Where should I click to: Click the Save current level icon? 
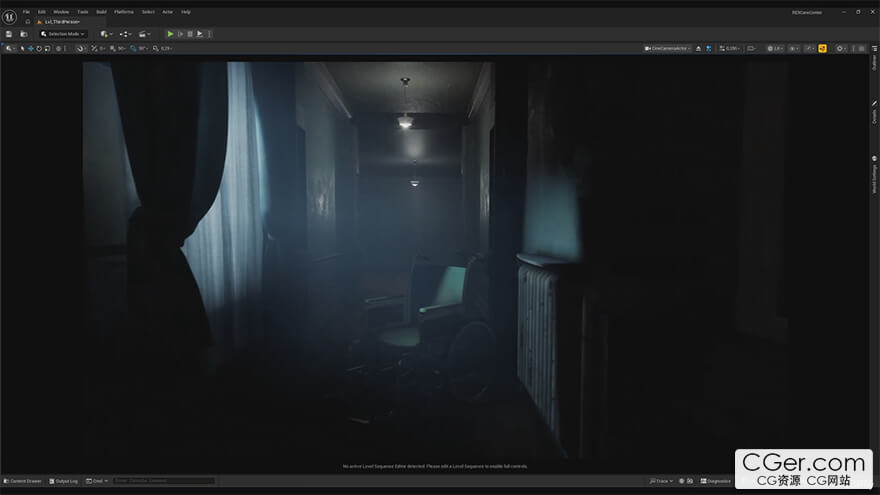[9, 34]
